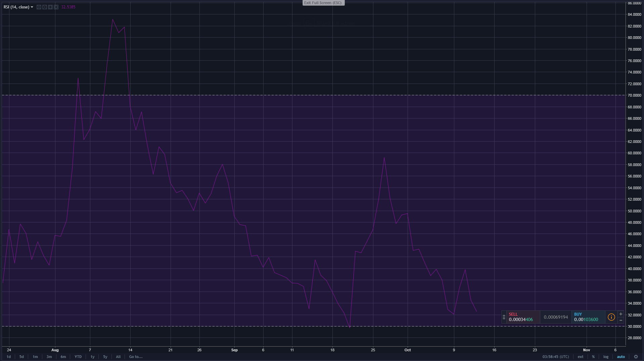
Task: Click the Nov label on time axis
Action: (587, 350)
